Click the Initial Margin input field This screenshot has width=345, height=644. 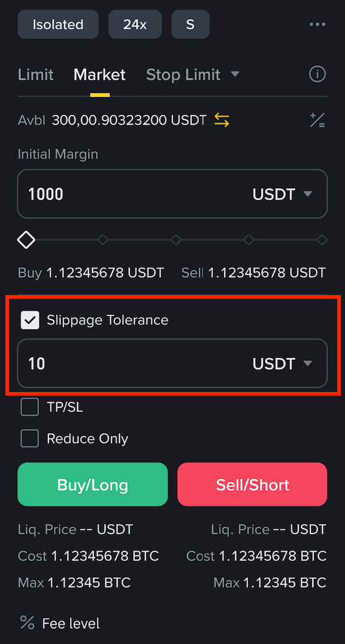point(172,194)
